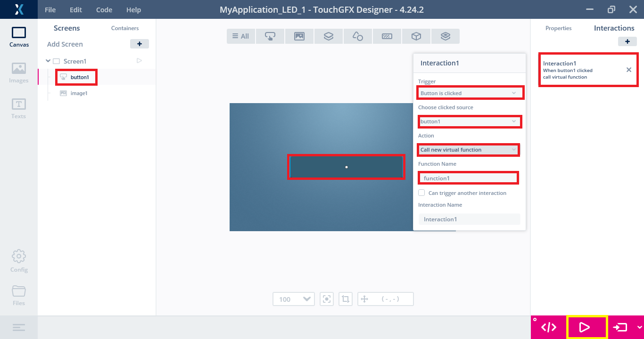Open the Choose clicked source dropdown
Image resolution: width=644 pixels, height=339 pixels.
point(470,121)
